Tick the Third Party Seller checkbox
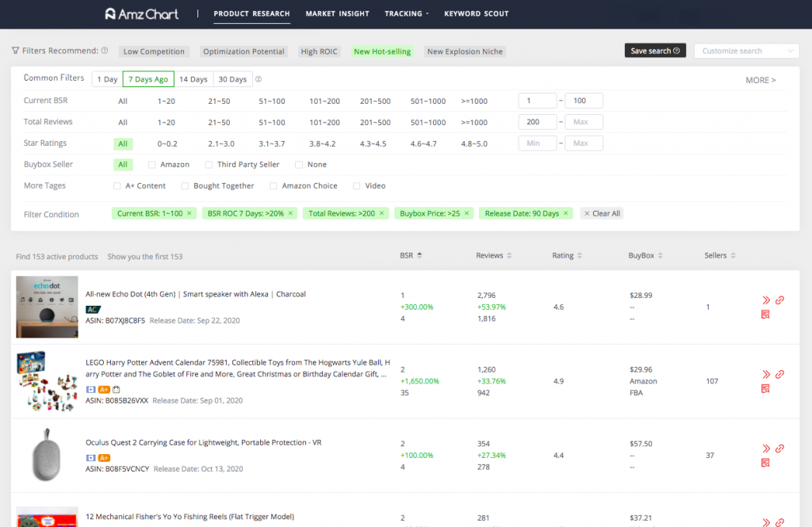812x527 pixels. pos(209,165)
